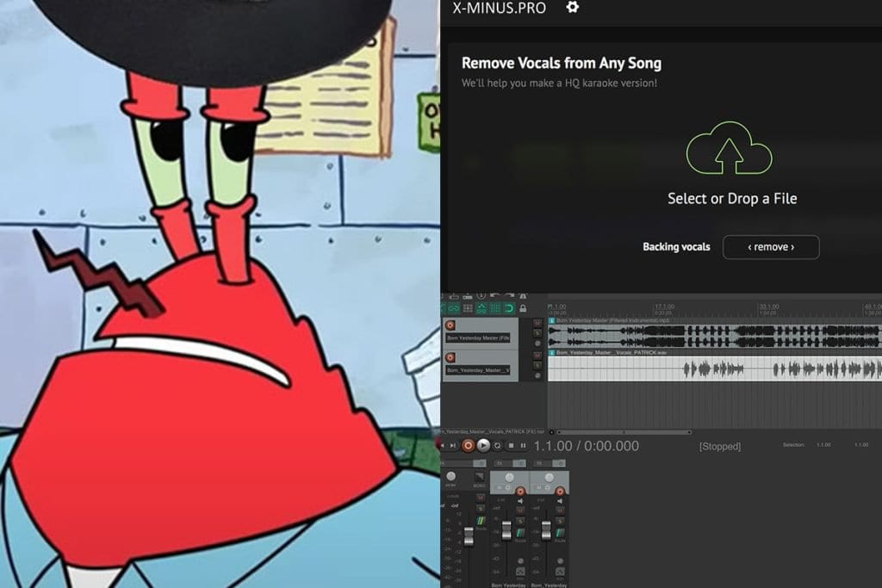This screenshot has width=882, height=588.
Task: Click the master strip pan knob
Action: 451,476
